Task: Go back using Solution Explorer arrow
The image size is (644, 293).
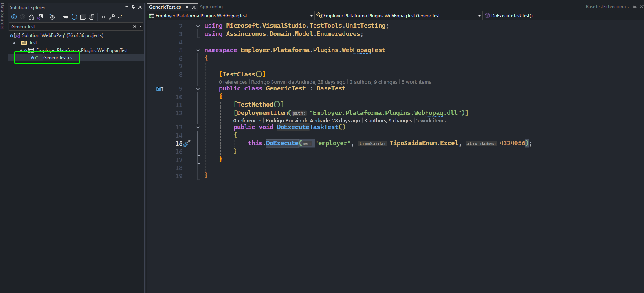Action: [x=14, y=17]
